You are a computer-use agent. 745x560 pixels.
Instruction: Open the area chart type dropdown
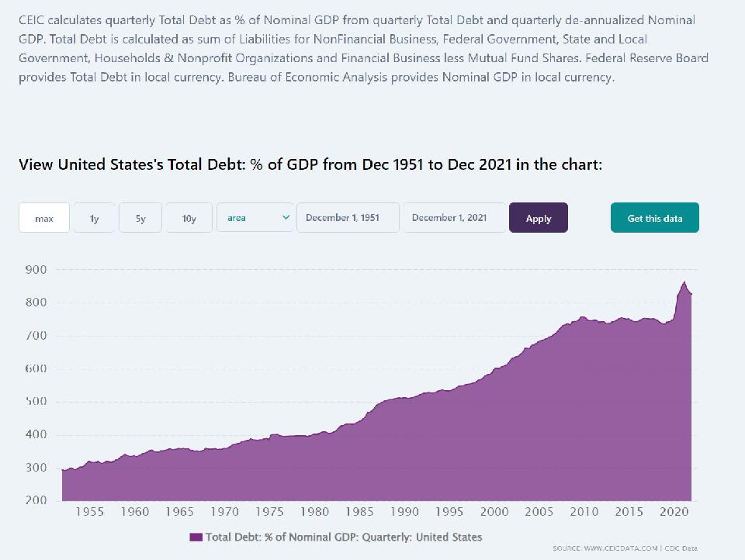click(x=253, y=218)
